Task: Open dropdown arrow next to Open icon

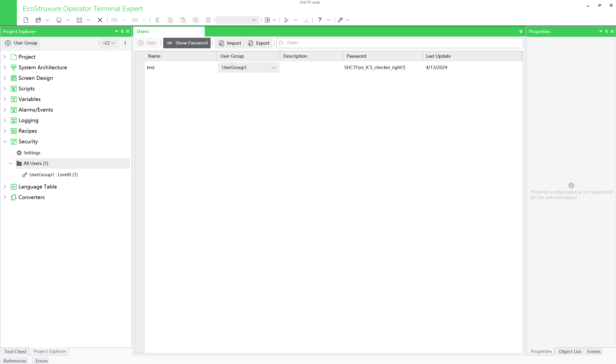Action: click(48, 20)
